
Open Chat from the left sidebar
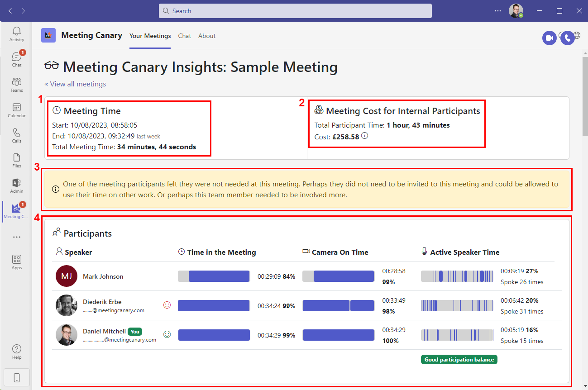coord(17,59)
